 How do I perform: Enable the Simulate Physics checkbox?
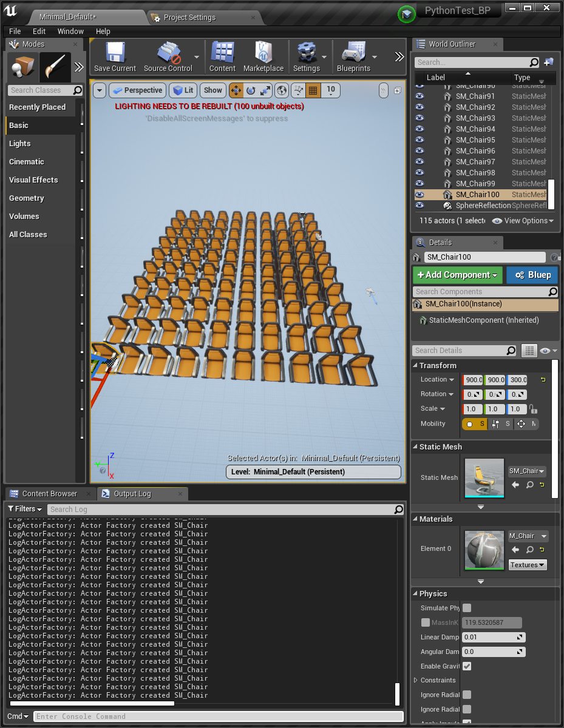pyautogui.click(x=467, y=608)
